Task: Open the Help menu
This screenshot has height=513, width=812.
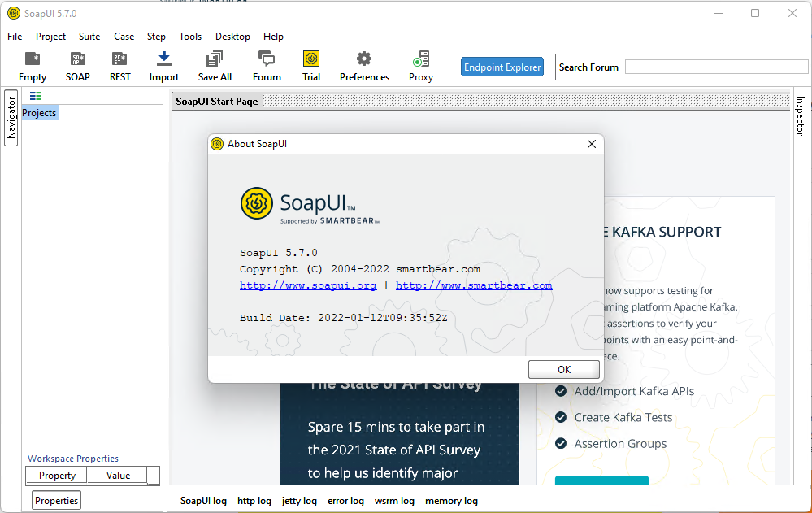Action: (273, 37)
